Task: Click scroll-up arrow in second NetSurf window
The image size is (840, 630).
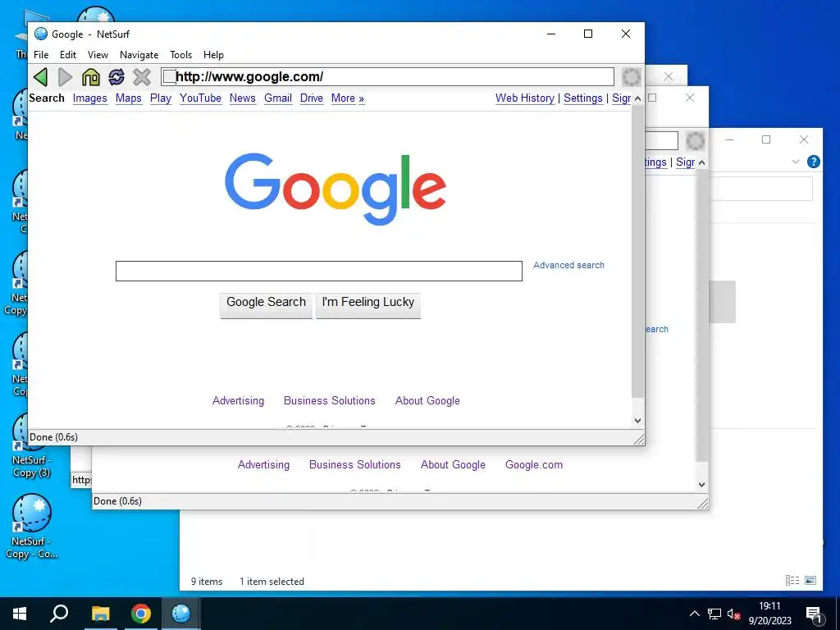Action: 702,162
